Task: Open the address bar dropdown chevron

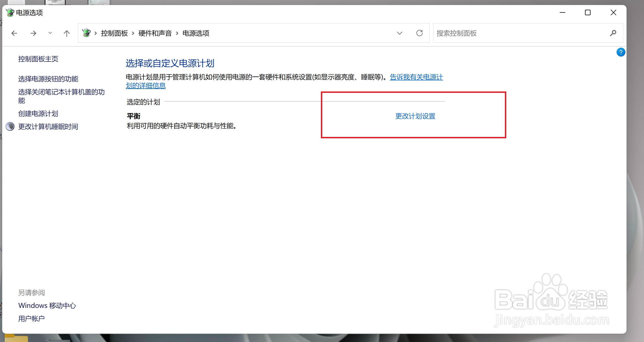Action: click(400, 33)
